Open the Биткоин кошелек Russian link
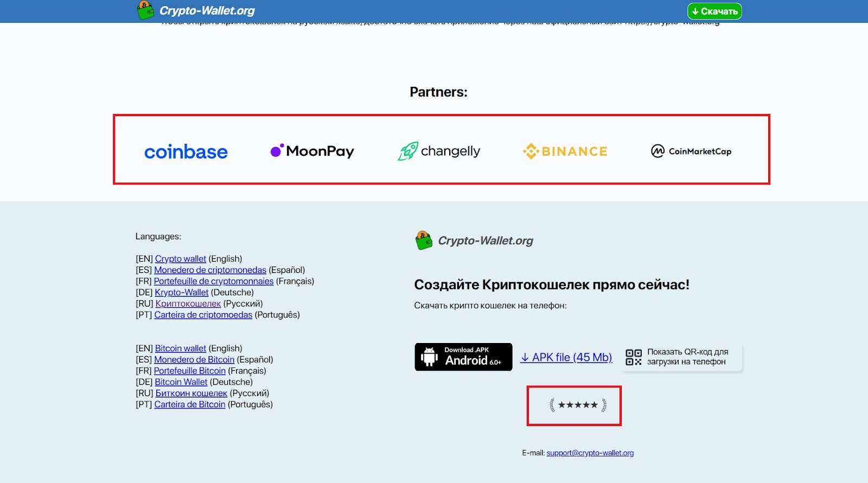The width and height of the screenshot is (868, 483). [192, 393]
